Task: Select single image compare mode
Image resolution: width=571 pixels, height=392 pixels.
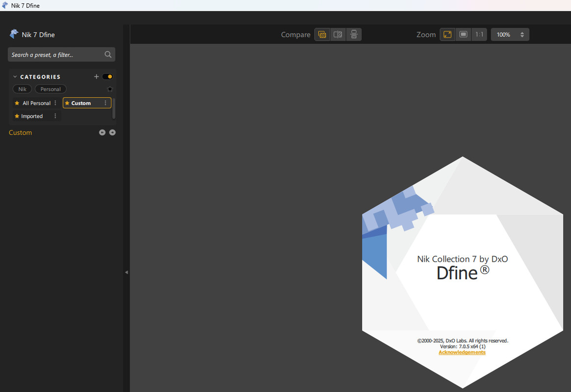Action: coord(322,35)
